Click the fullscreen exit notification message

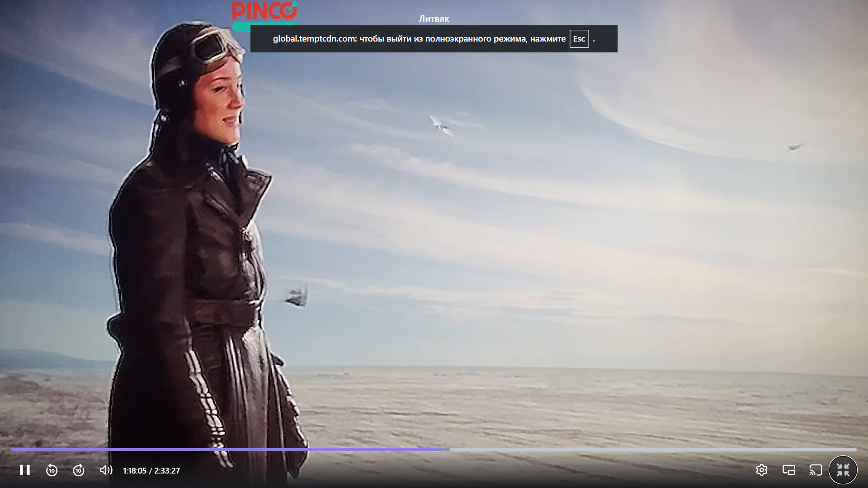(x=434, y=39)
